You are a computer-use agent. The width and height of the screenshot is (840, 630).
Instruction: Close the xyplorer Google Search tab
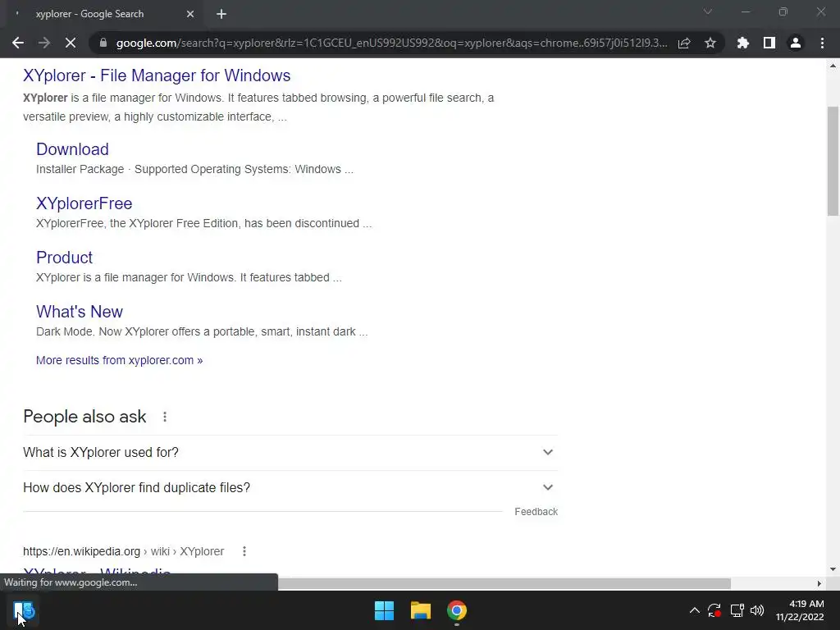[x=190, y=14]
